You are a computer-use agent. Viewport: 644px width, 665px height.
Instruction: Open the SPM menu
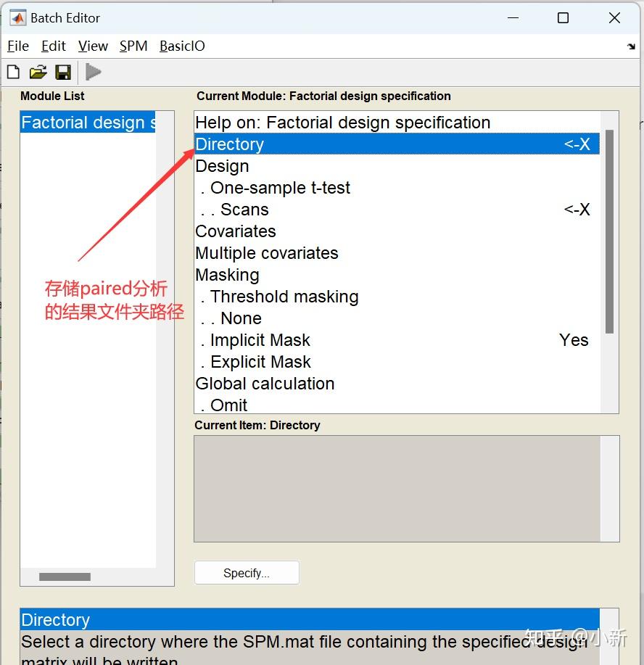(133, 46)
